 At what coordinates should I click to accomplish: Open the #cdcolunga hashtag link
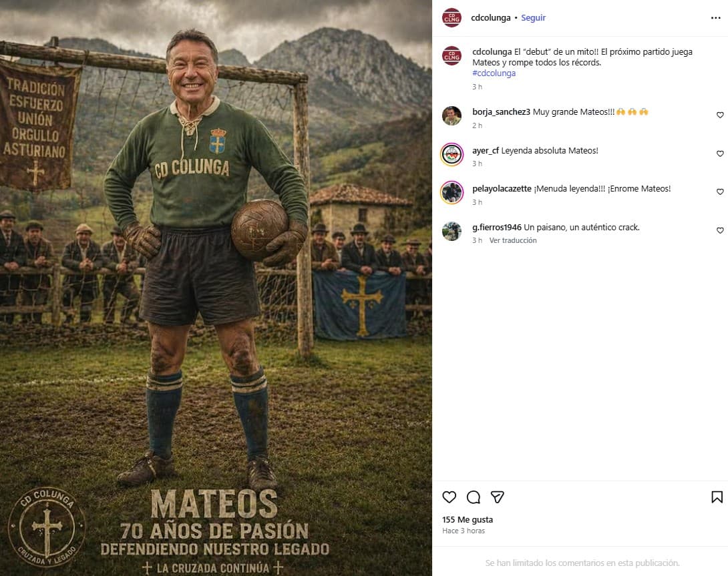494,73
